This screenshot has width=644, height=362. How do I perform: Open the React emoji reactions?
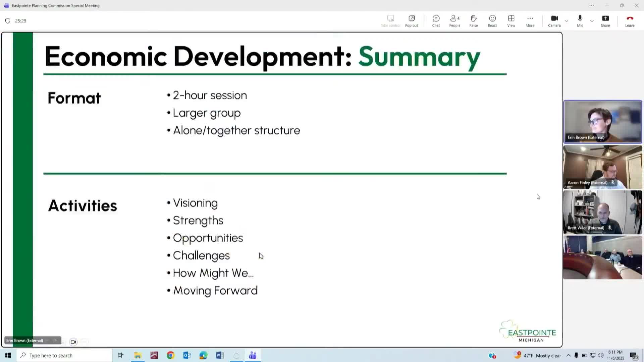[x=492, y=20]
